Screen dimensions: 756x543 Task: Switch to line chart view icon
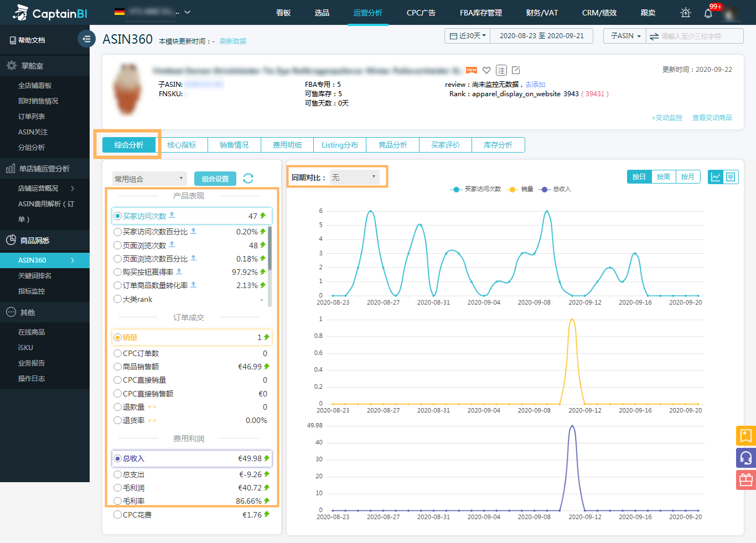(x=716, y=177)
